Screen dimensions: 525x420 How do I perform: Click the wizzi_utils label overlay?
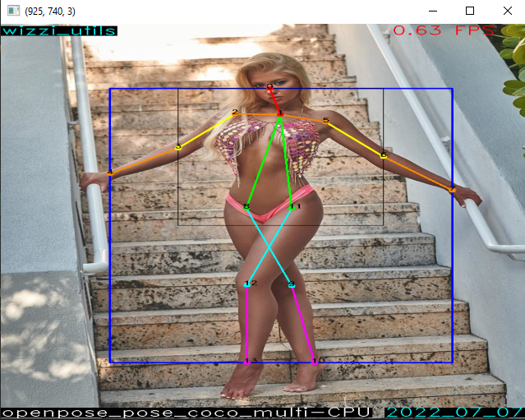59,30
